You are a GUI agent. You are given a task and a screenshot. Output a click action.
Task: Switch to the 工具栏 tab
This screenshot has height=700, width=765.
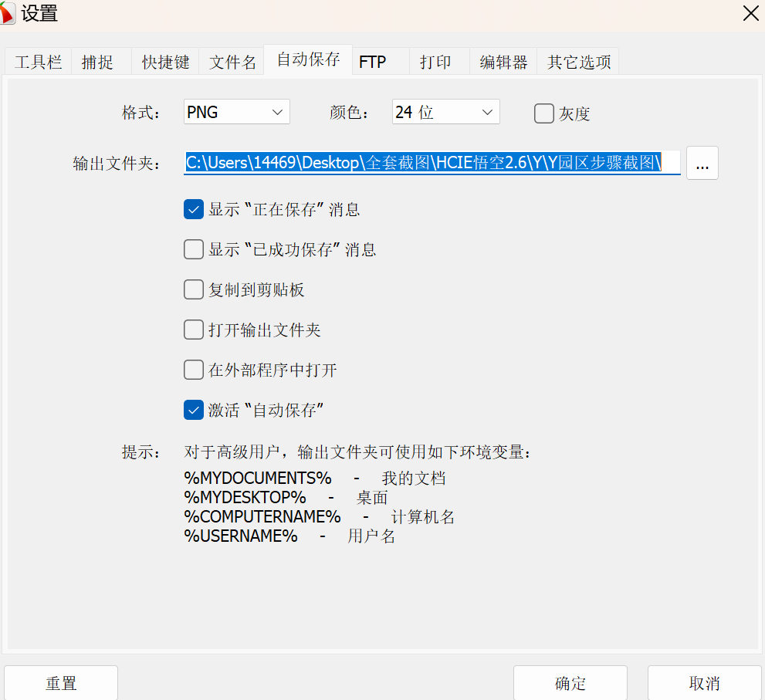pos(38,62)
